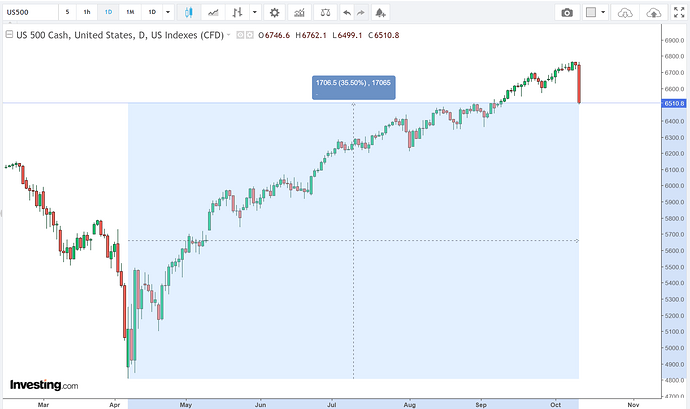This screenshot has height=409, width=690.
Task: Select the line chart style icon
Action: [213, 12]
